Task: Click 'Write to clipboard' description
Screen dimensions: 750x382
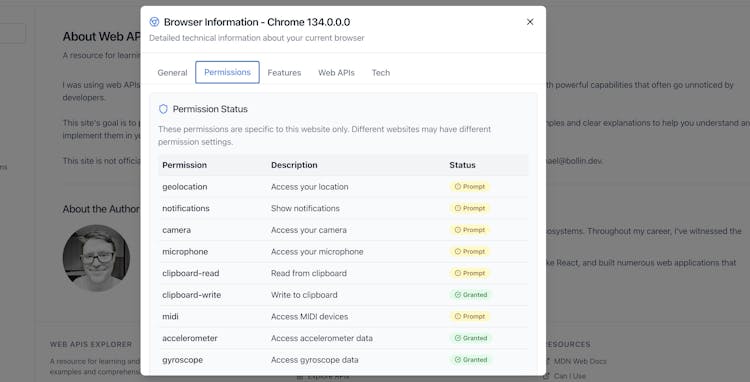Action: click(x=304, y=295)
